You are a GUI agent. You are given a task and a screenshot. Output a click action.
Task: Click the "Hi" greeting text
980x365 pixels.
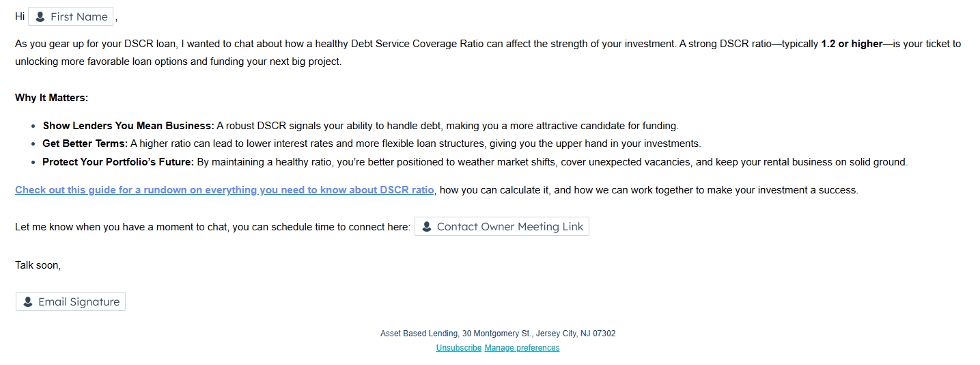20,16
